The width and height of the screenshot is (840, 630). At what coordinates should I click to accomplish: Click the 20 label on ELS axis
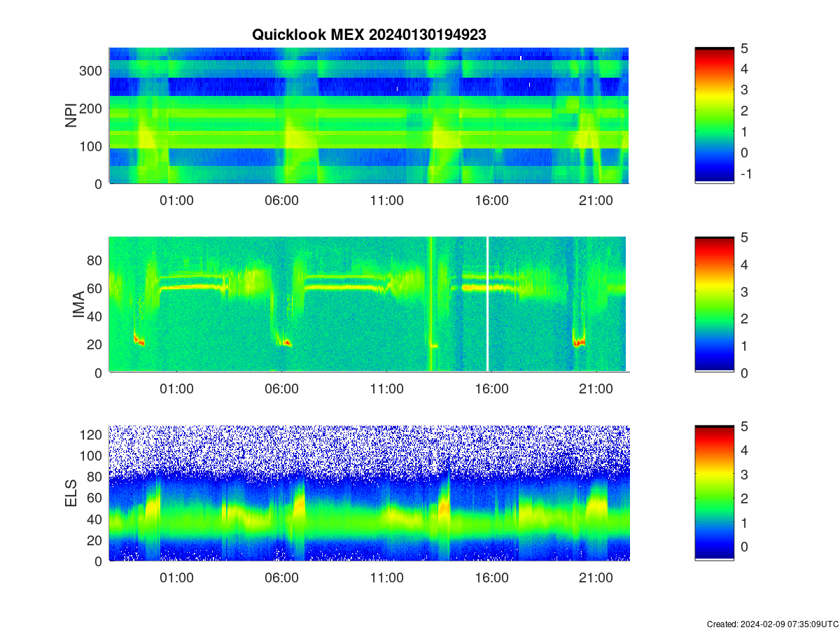pos(96,540)
